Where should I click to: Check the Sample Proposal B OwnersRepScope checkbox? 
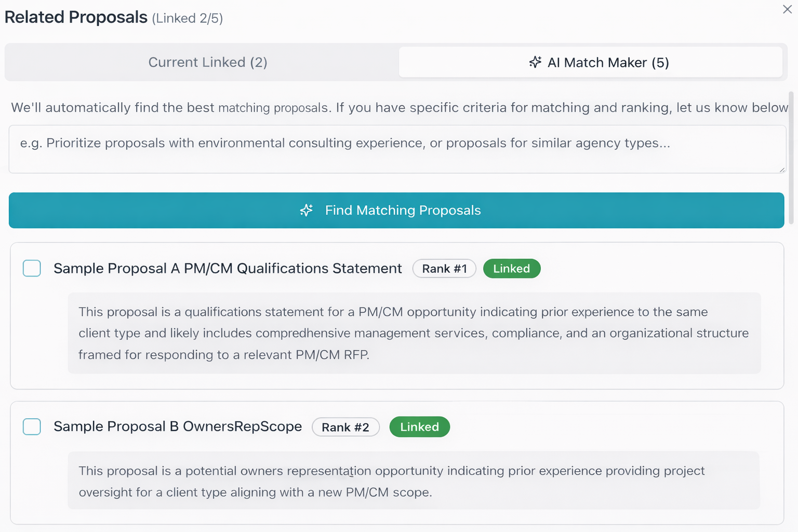pyautogui.click(x=32, y=427)
